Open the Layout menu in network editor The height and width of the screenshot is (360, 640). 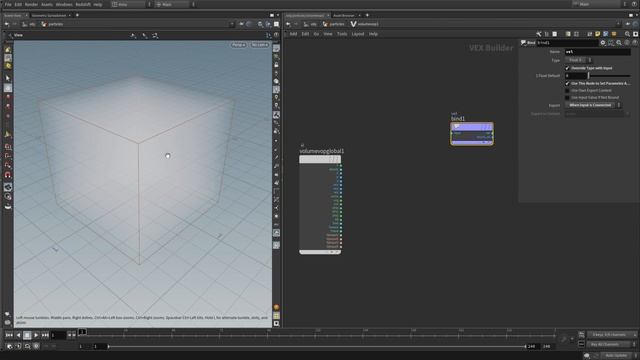pos(358,34)
